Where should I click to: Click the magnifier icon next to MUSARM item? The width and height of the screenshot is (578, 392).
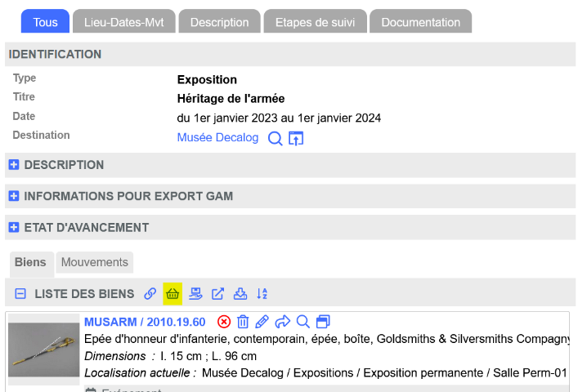point(302,322)
